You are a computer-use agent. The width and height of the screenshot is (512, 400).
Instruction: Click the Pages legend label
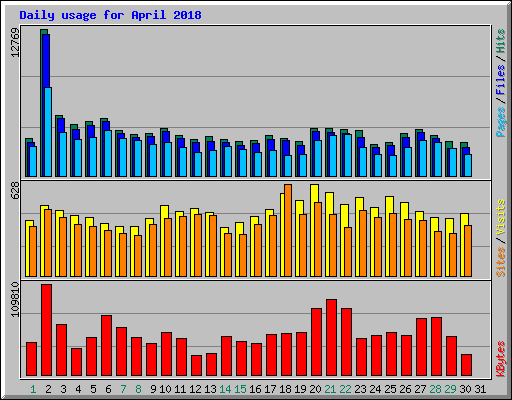[x=501, y=122]
